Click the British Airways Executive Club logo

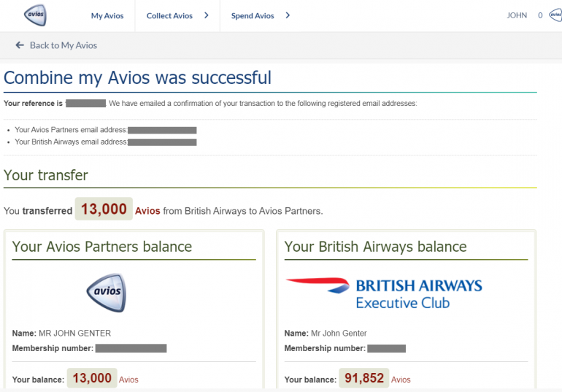coord(384,293)
